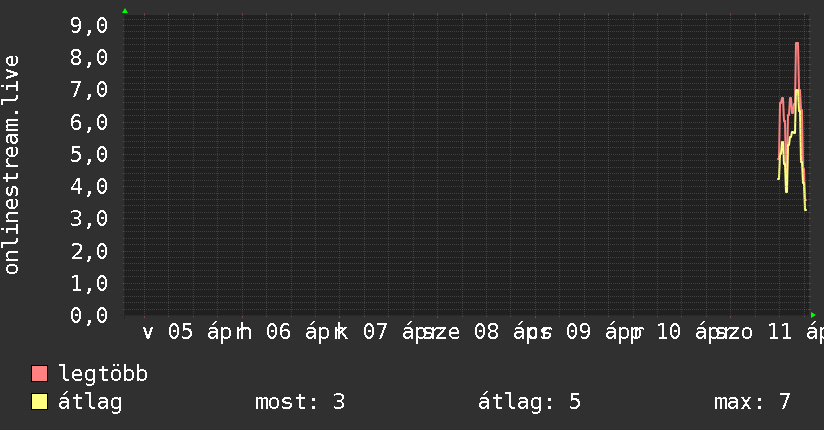Screen dimensions: 824x430
Task: Click the 'most: 3' statistic
Action: tap(300, 402)
